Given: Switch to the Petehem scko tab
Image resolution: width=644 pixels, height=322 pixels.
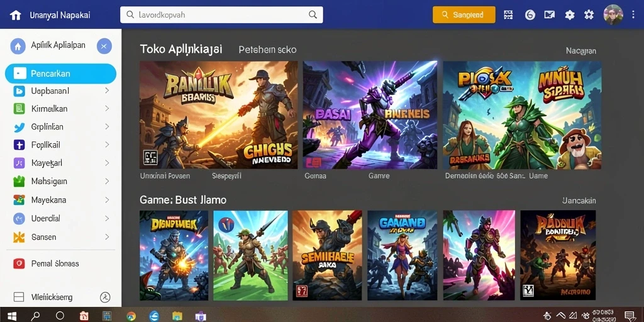Looking at the screenshot, I should (x=267, y=50).
